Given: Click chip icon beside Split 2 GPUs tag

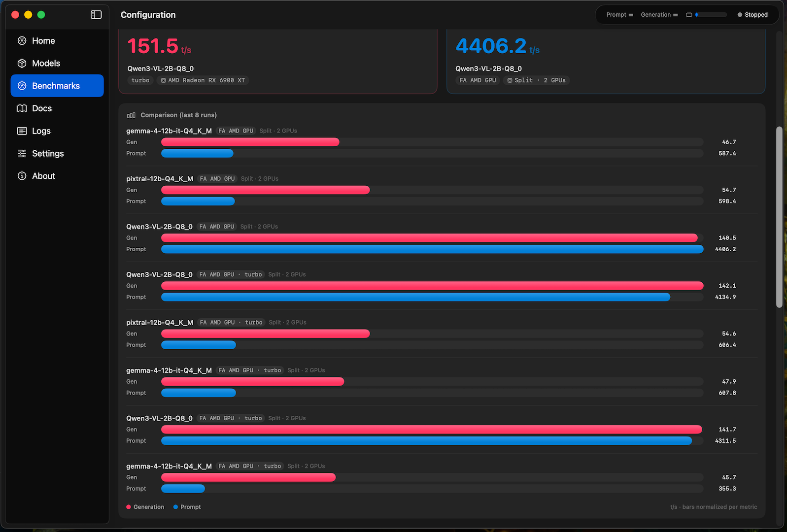Looking at the screenshot, I should (510, 80).
